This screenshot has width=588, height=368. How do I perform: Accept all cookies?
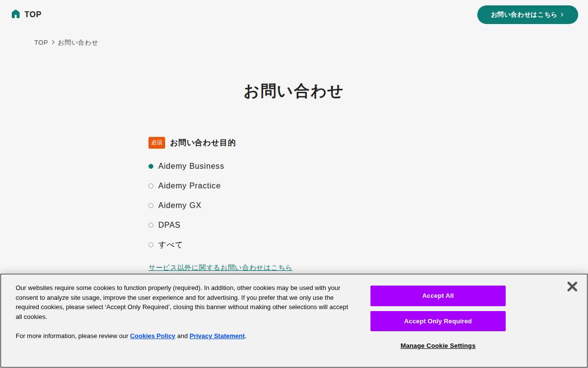[x=438, y=296]
